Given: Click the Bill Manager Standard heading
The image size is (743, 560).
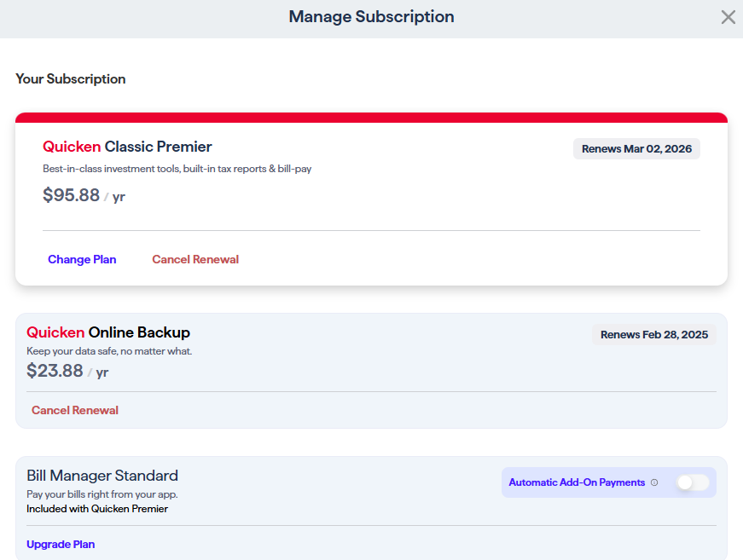Looking at the screenshot, I should (x=102, y=476).
